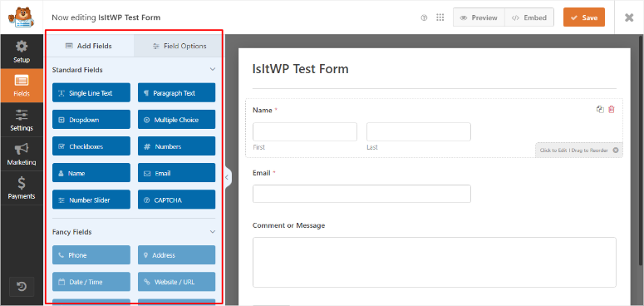Image resolution: width=644 pixels, height=306 pixels.
Task: Click the Embed button
Action: (x=529, y=17)
